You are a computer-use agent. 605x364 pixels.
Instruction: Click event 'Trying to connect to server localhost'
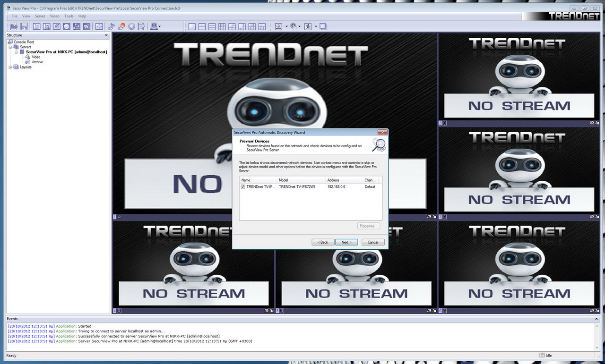tap(86, 331)
